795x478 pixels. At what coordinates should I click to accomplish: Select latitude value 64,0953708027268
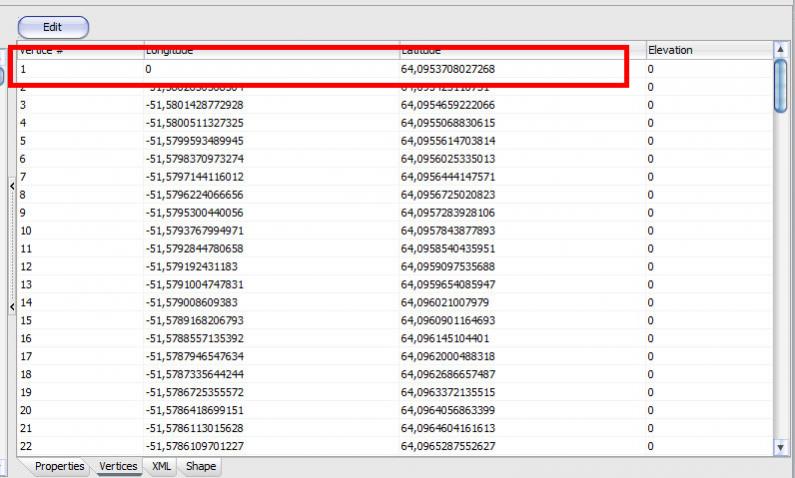447,69
